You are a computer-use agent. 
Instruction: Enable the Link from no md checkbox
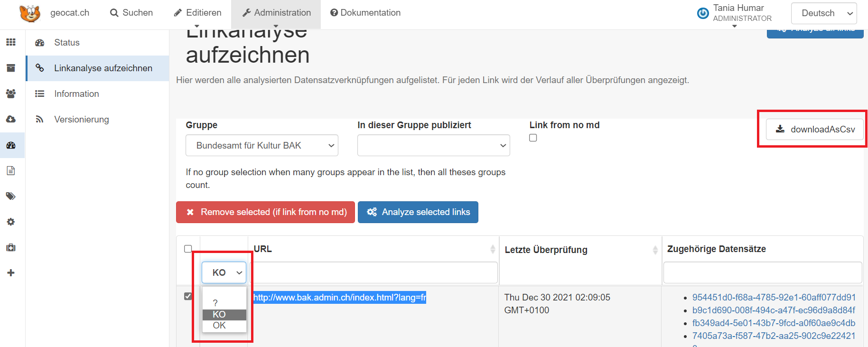[533, 138]
